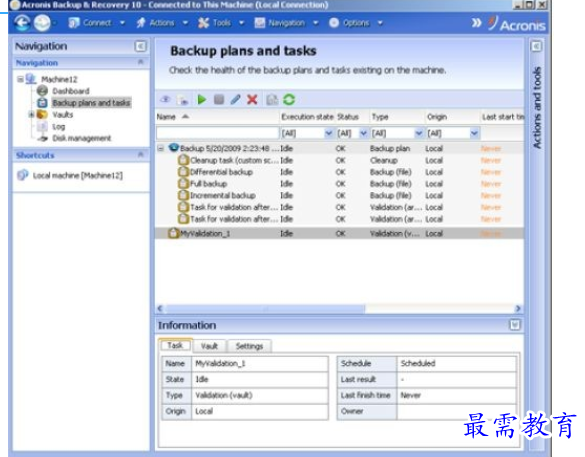Screen dimensions: 585x457
Task: Select the Full backup task
Action: pyautogui.click(x=340, y=184)
